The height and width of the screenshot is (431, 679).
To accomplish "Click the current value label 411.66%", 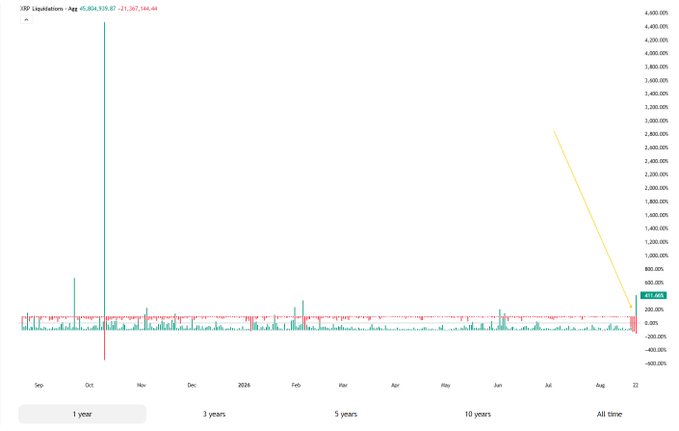I will [653, 295].
